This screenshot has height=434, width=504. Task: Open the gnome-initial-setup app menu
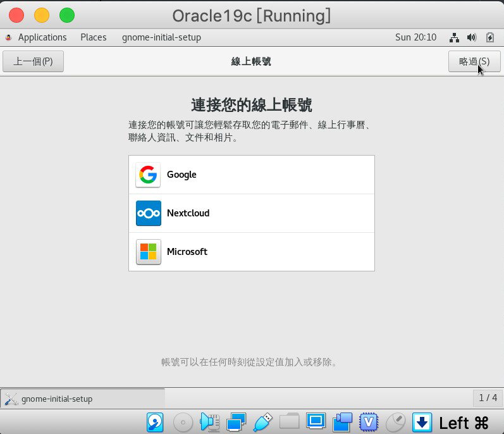coord(161,37)
